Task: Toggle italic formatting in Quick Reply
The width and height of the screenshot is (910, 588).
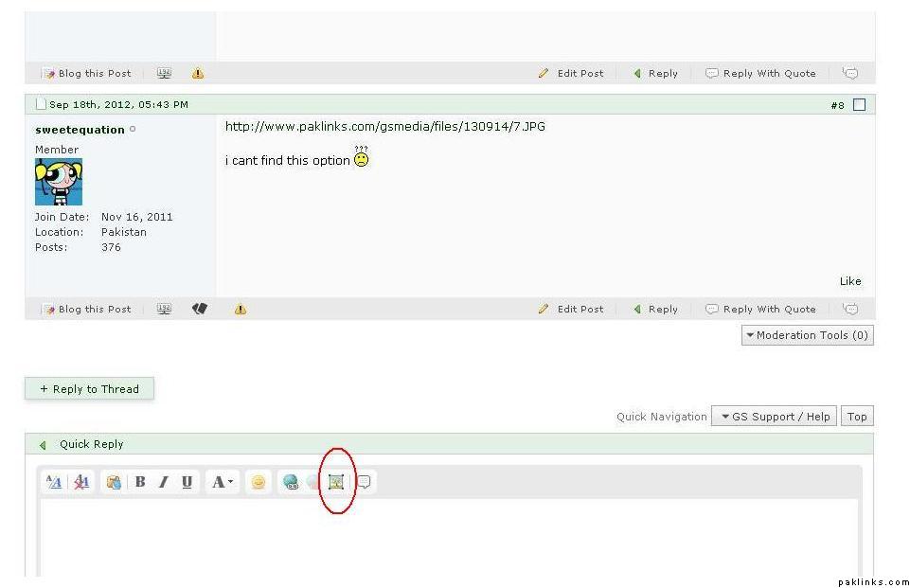Action: coord(163,482)
